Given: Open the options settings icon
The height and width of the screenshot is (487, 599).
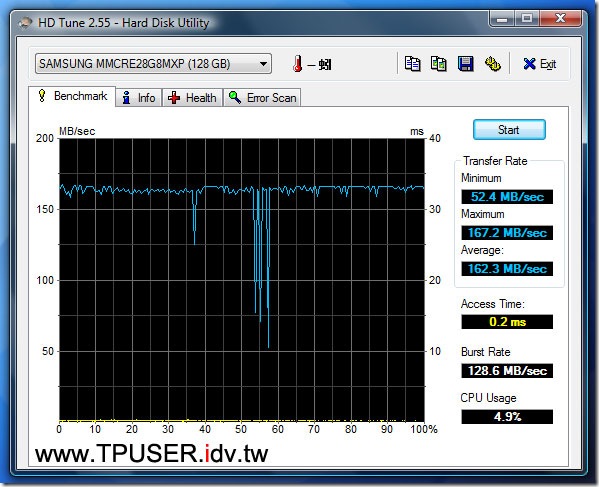Looking at the screenshot, I should tap(492, 63).
